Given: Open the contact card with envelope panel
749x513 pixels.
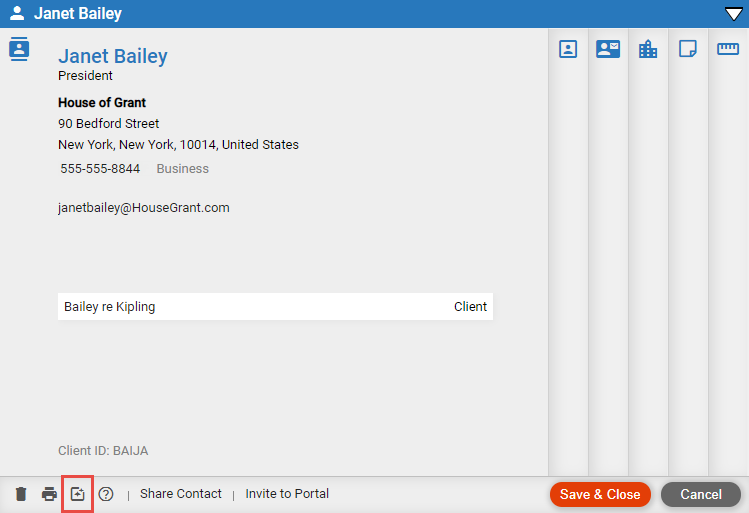Looking at the screenshot, I should [x=608, y=49].
